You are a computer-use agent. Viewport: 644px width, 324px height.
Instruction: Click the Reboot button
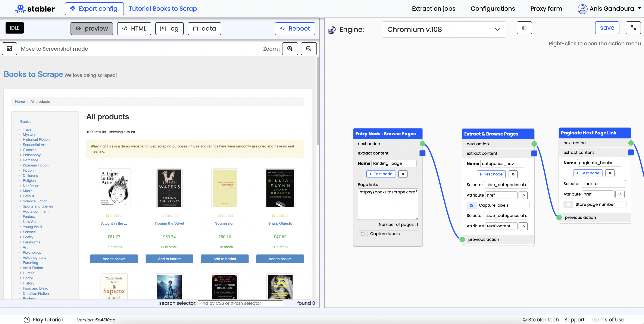pos(295,28)
